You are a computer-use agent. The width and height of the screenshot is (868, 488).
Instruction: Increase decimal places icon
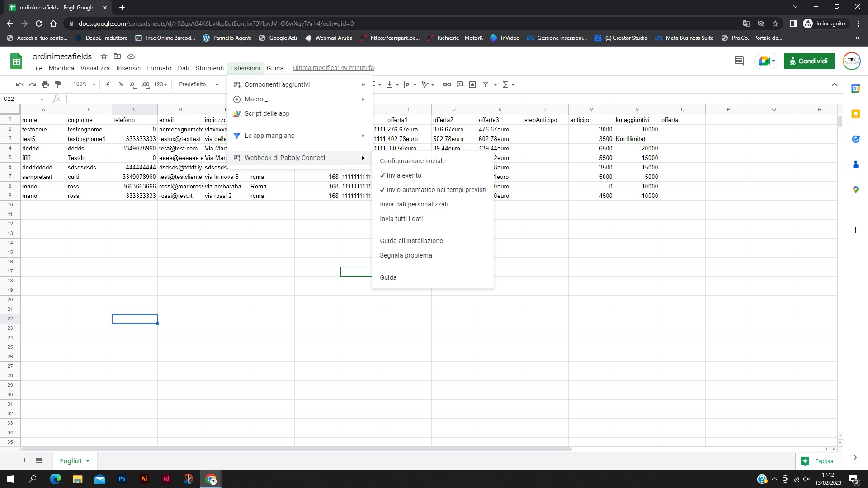(146, 84)
